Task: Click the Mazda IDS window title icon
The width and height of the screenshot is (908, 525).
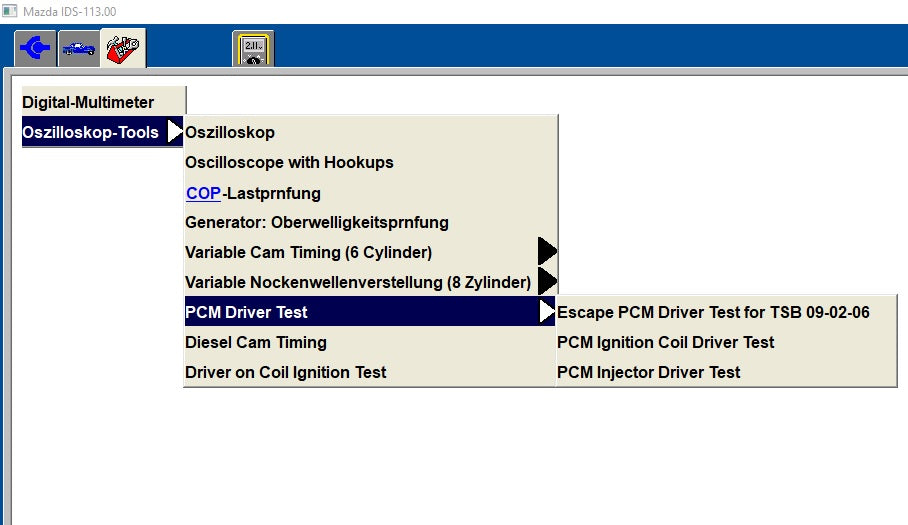Action: click(10, 10)
